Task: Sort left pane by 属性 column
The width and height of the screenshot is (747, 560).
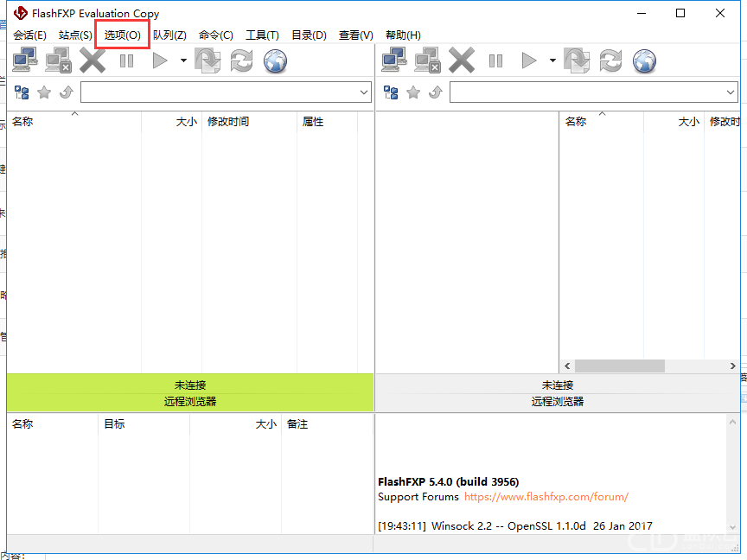Action: tap(327, 122)
